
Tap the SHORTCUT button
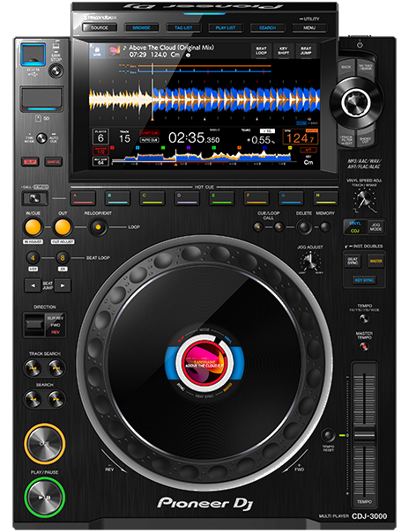(365, 139)
